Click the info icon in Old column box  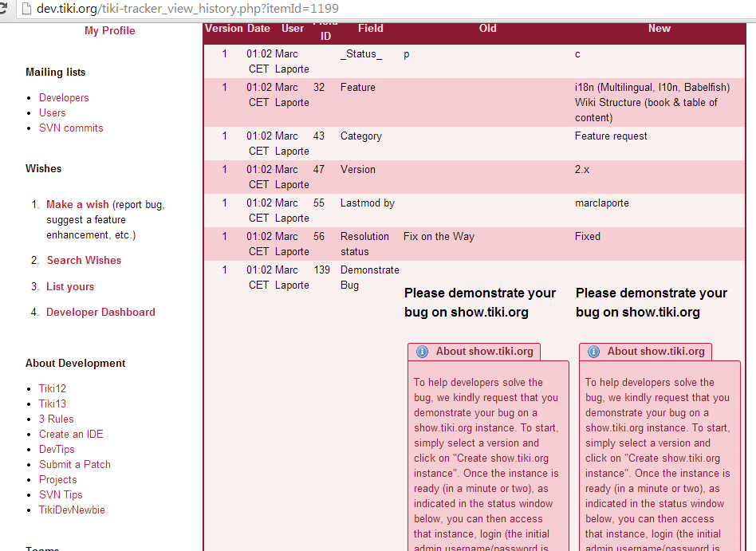click(422, 352)
